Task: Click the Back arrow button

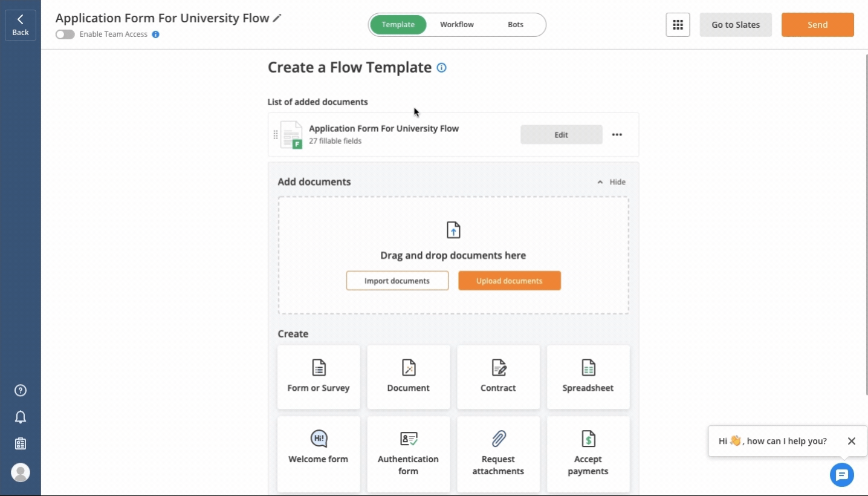Action: pyautogui.click(x=21, y=25)
